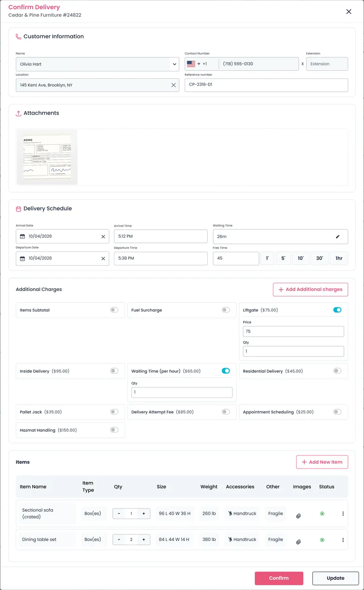
Task: Click the Arrival Time field 5:12 PM
Action: [161, 236]
